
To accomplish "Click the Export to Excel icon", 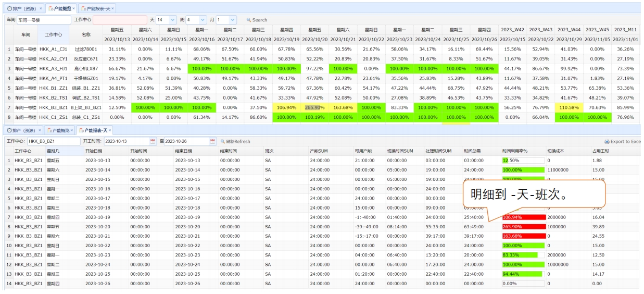I will point(607,141).
